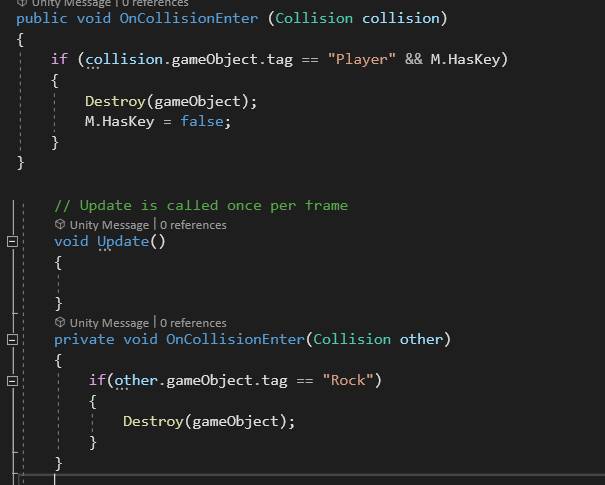Collapse the void Update method block

(12, 242)
